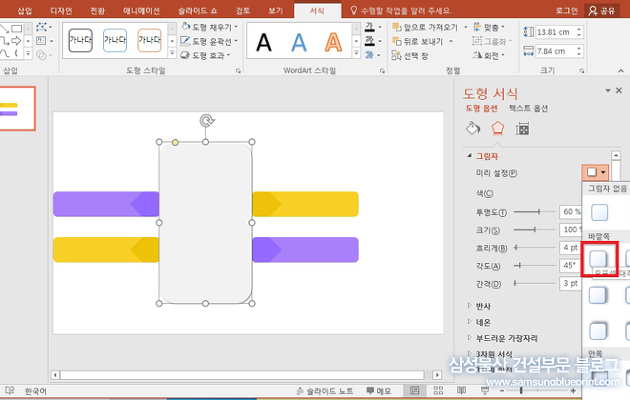630x400 pixels.
Task: Open the text effects icon menu
Action: coord(373,55)
